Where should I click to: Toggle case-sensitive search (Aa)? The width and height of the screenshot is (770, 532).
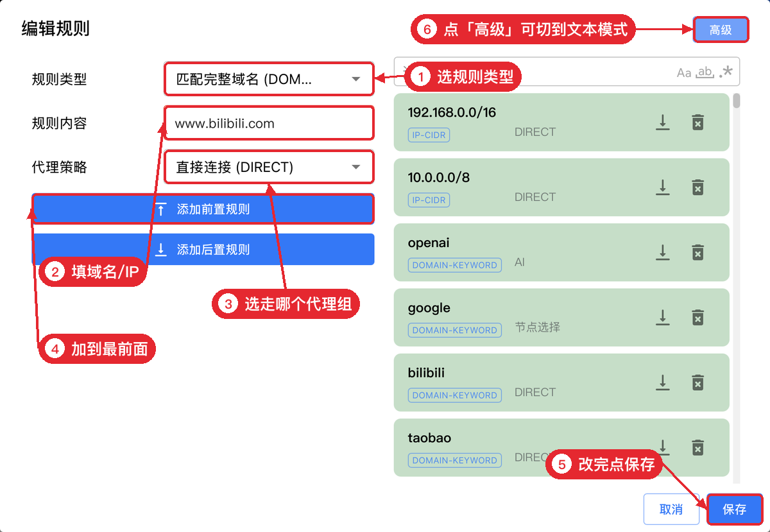(x=684, y=73)
